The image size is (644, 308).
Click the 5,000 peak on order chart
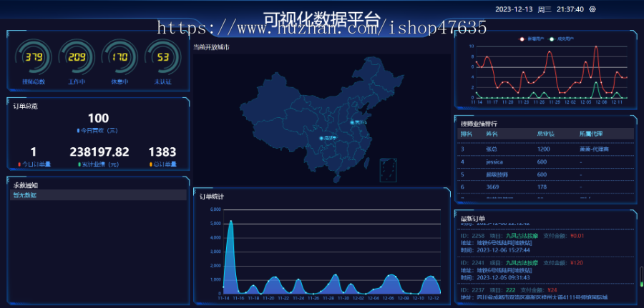(231, 221)
